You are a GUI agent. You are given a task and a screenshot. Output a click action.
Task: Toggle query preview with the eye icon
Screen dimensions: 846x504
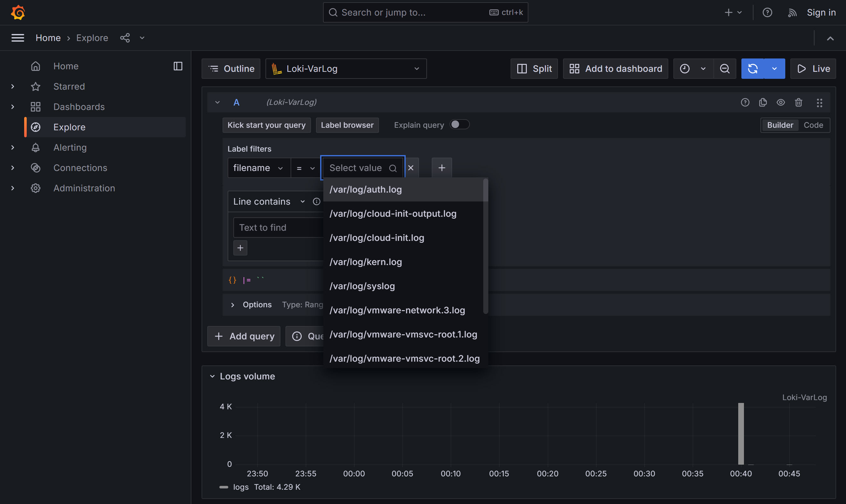(x=781, y=102)
